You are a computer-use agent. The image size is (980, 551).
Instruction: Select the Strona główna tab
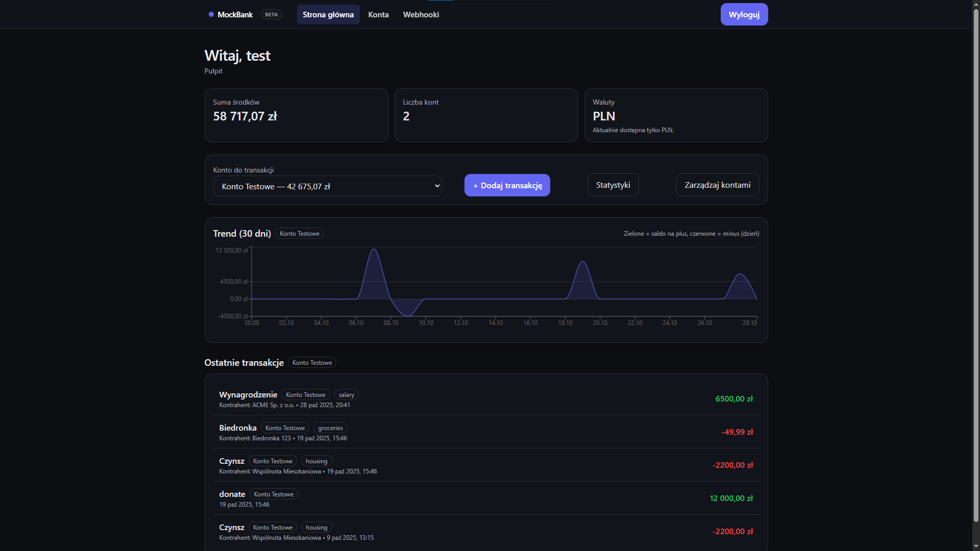click(x=328, y=14)
